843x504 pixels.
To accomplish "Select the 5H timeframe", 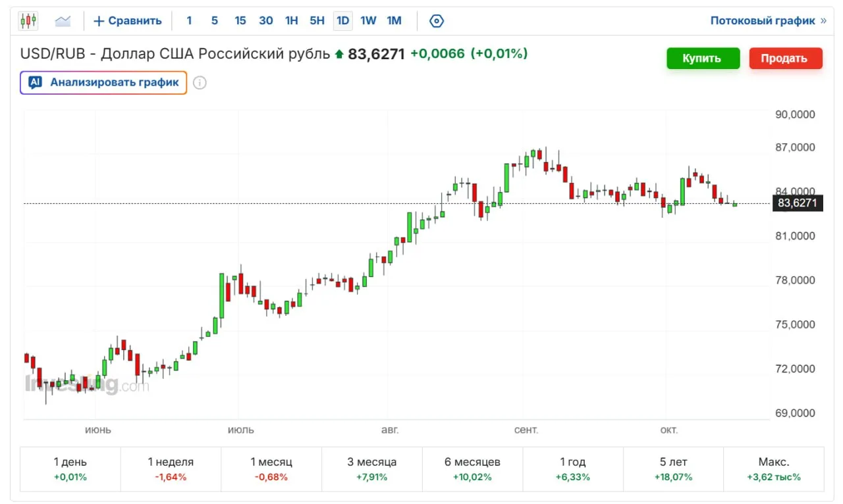I will [x=317, y=21].
